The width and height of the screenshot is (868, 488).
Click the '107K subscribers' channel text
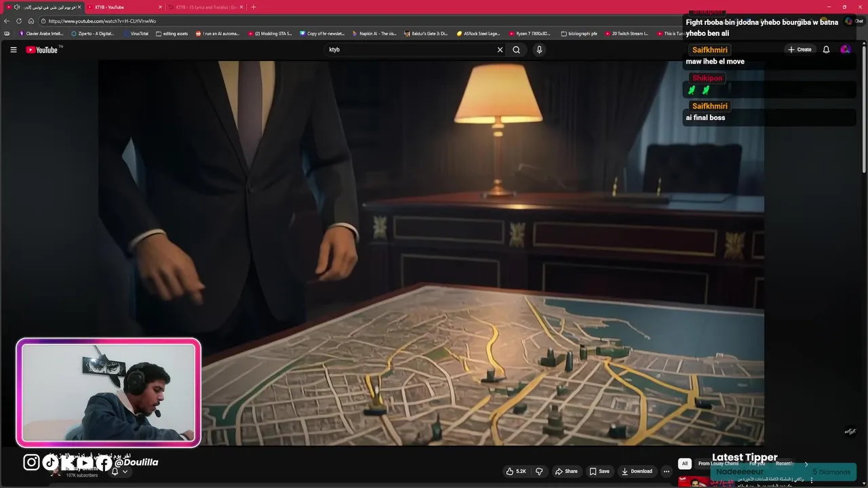(x=81, y=475)
